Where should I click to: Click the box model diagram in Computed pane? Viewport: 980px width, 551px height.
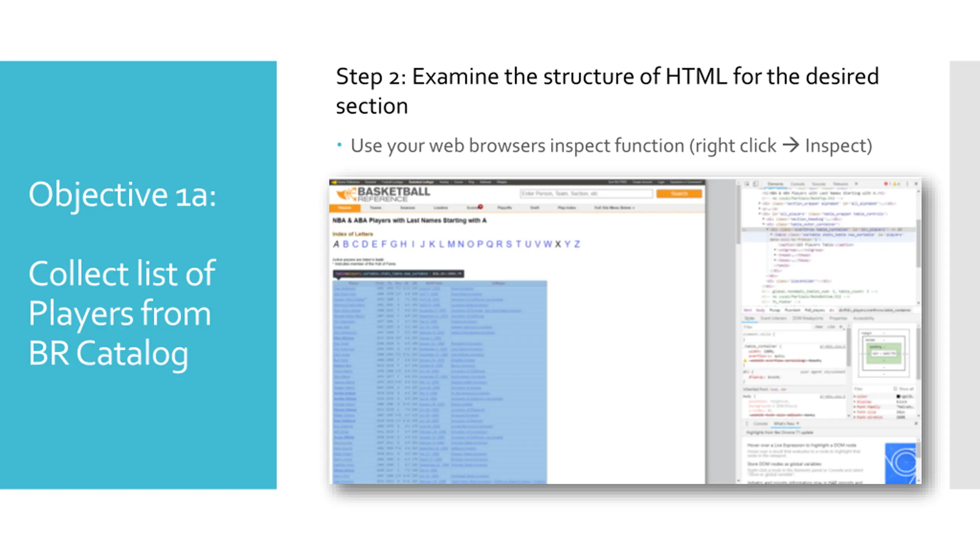pyautogui.click(x=884, y=353)
